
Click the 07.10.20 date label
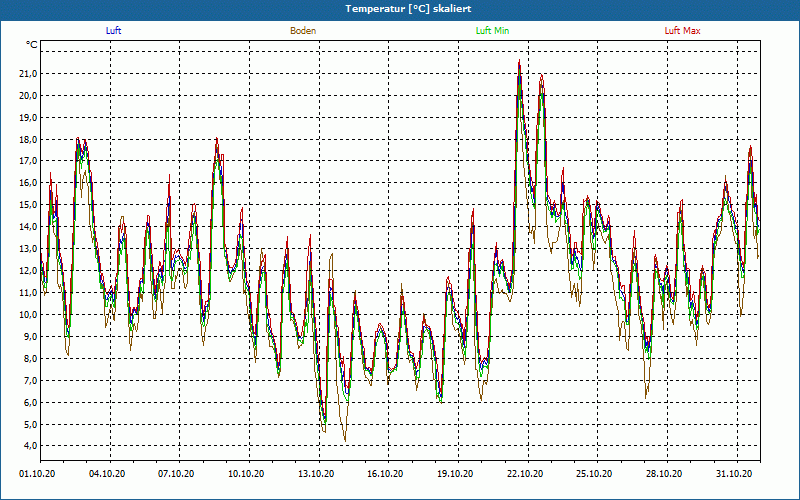click(x=176, y=474)
